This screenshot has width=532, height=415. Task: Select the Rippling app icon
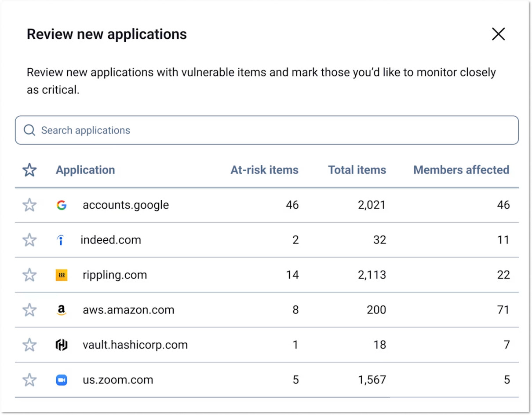[x=62, y=275]
